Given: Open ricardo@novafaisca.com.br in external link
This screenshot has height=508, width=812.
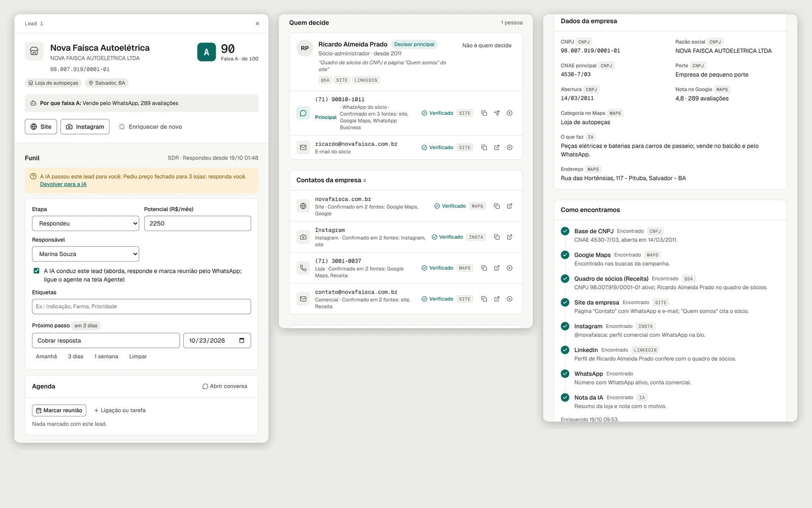Looking at the screenshot, I should (497, 147).
